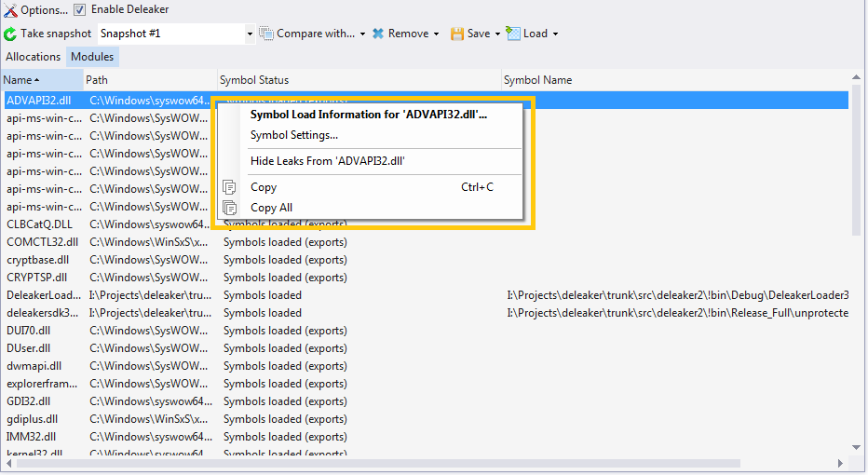The image size is (868, 475).
Task: Sort by the Symbol Name column header
Action: click(675, 80)
